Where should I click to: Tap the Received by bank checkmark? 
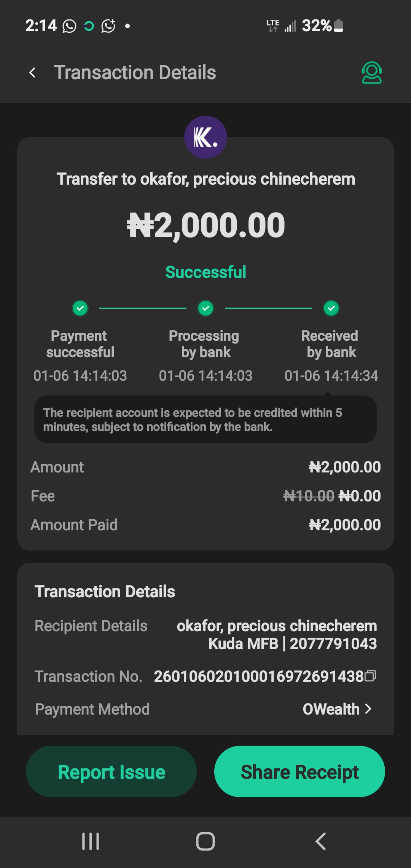pyautogui.click(x=331, y=308)
